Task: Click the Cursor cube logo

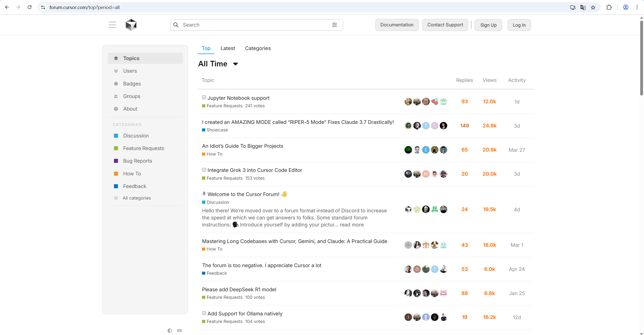Action: 131,25
